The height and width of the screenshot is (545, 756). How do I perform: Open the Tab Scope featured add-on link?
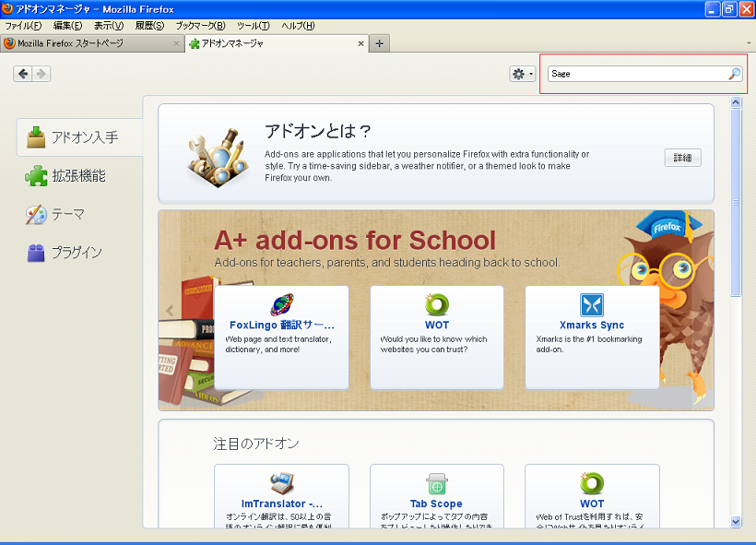click(x=436, y=504)
